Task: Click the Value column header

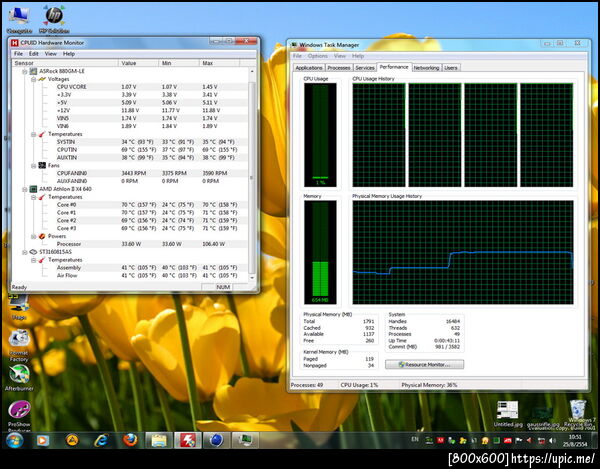Action: coord(139,63)
